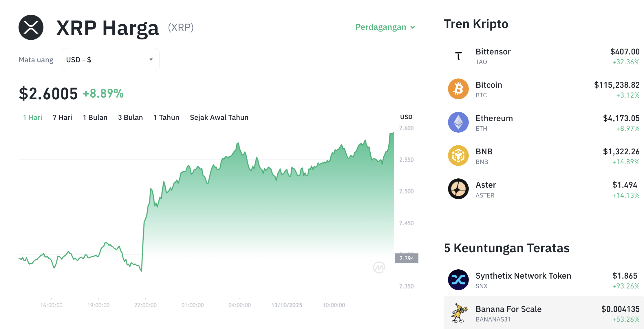Click the Perdagangan chevron arrow
The height and width of the screenshot is (329, 644).
(413, 28)
